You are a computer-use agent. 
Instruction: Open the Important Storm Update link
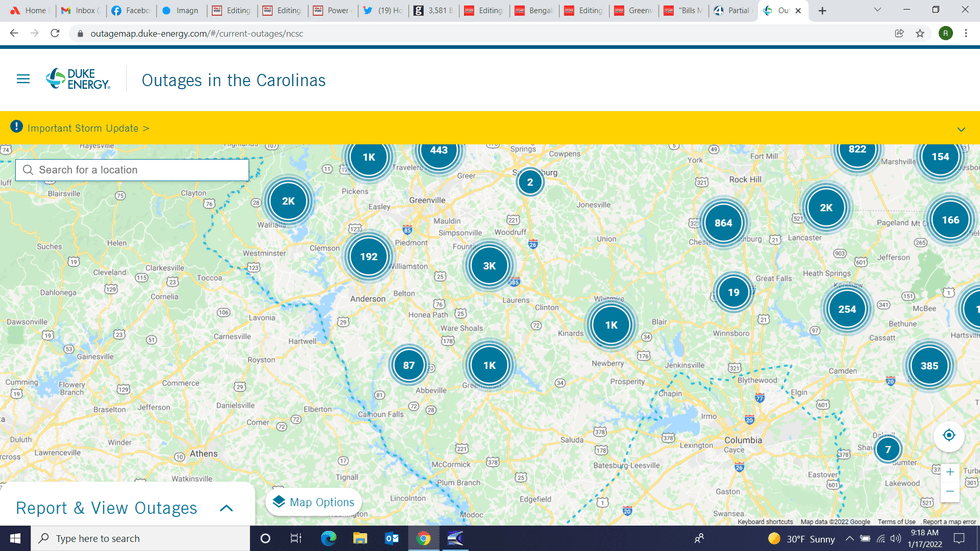click(x=88, y=128)
